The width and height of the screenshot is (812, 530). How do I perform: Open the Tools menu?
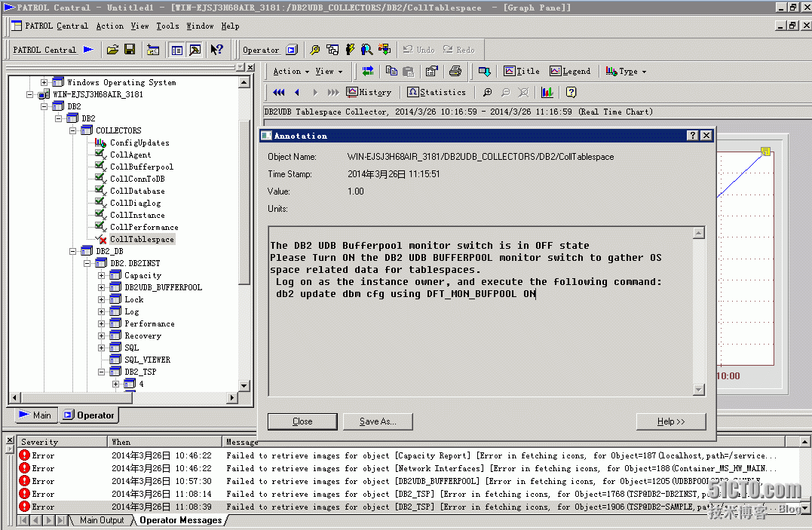pos(168,26)
